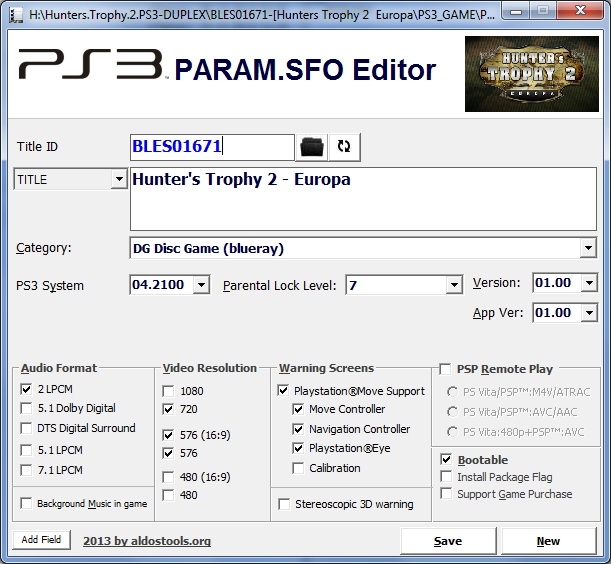Image resolution: width=611 pixels, height=564 pixels.
Task: Enable 5.1 Dolby Digital audio
Action: point(26,408)
